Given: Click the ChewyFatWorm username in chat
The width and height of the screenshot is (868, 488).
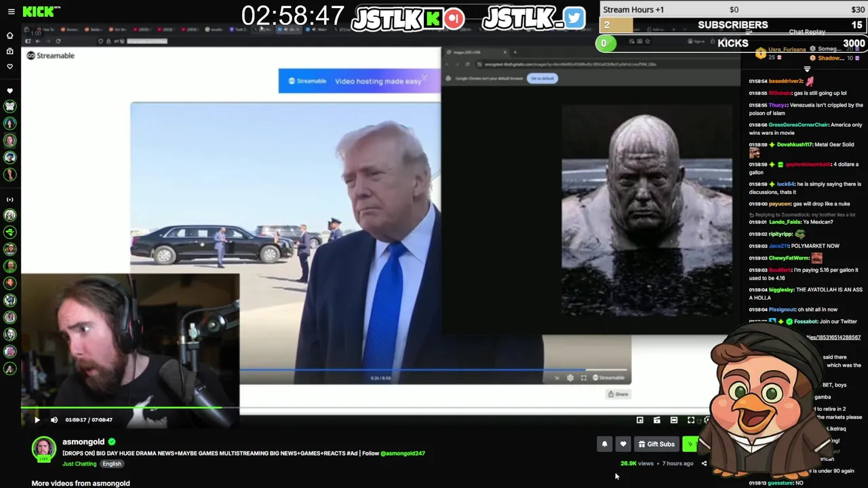Looking at the screenshot, I should click(x=789, y=258).
